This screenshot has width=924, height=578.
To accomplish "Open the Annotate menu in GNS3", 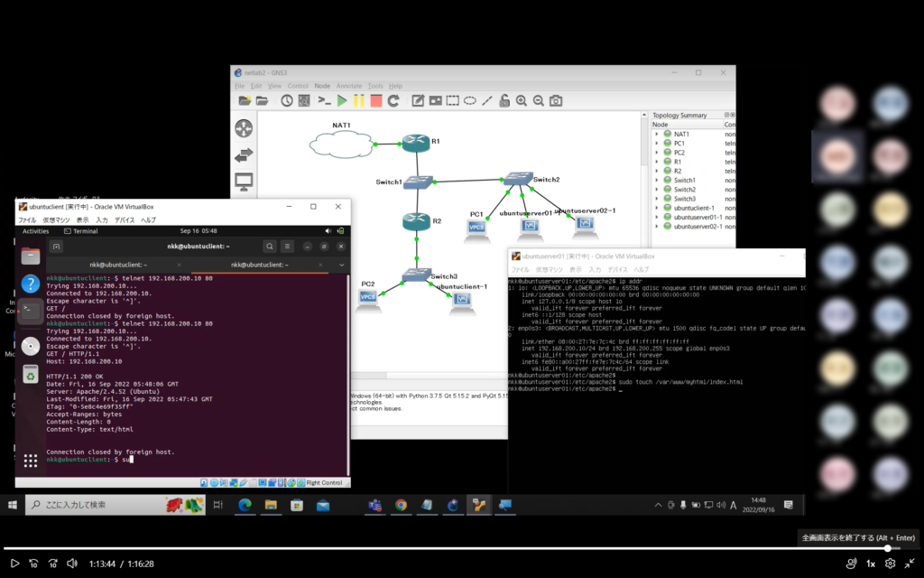I will tap(348, 86).
